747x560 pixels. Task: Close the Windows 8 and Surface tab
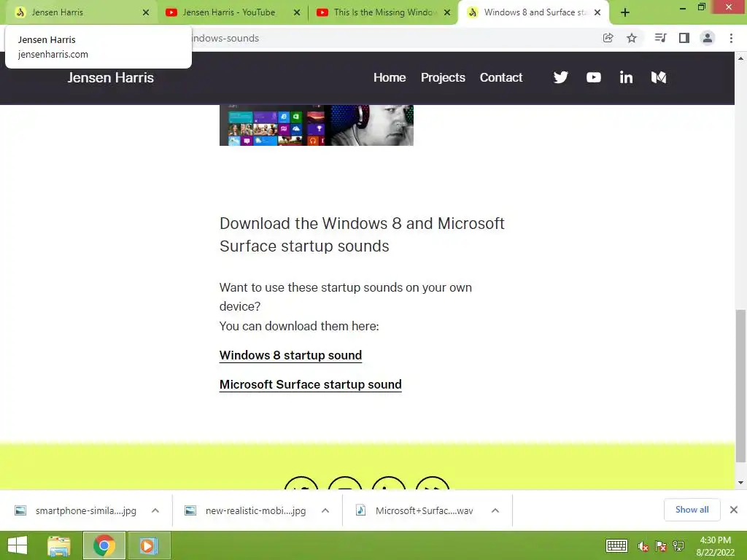[597, 12]
